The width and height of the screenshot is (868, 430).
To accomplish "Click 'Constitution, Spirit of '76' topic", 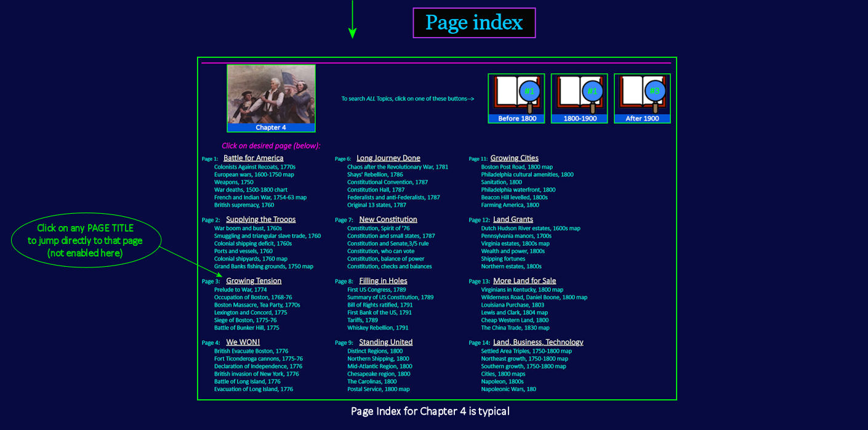I will coord(379,228).
